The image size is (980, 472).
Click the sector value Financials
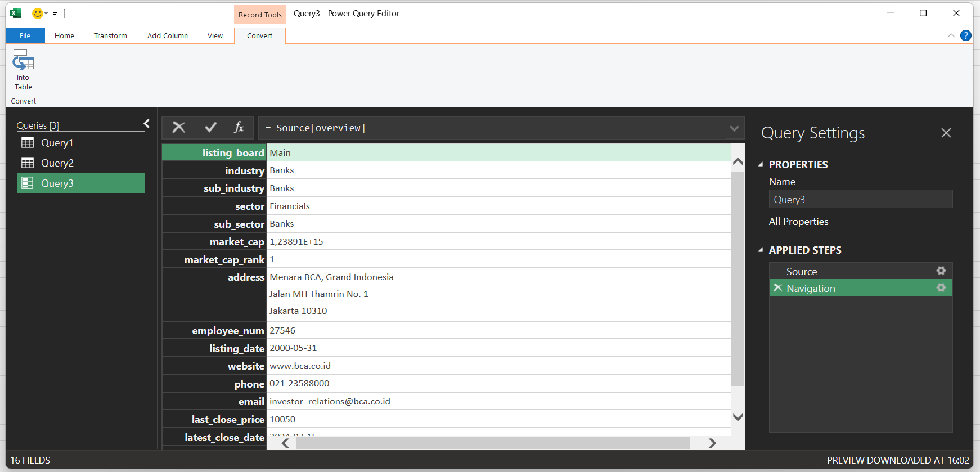pyautogui.click(x=290, y=206)
